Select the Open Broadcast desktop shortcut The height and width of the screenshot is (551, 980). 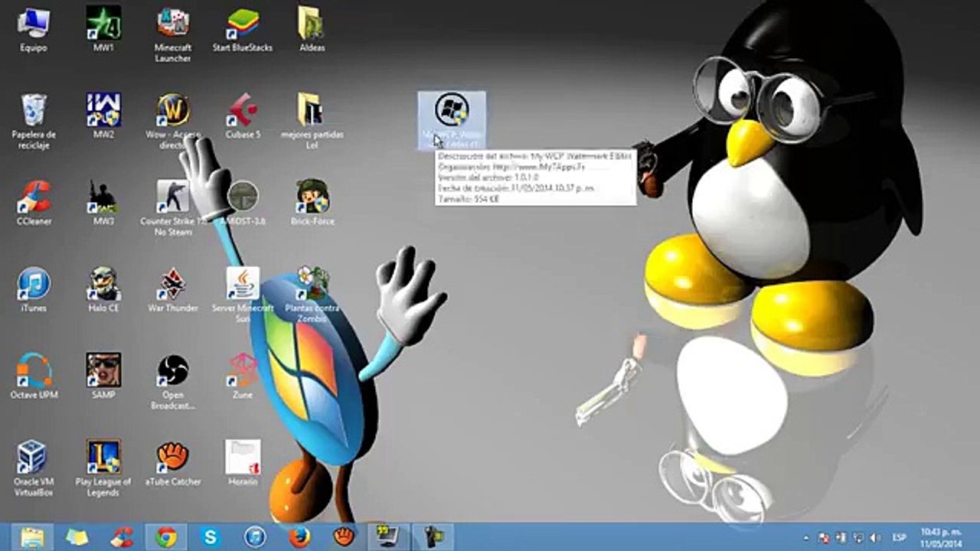(x=173, y=382)
